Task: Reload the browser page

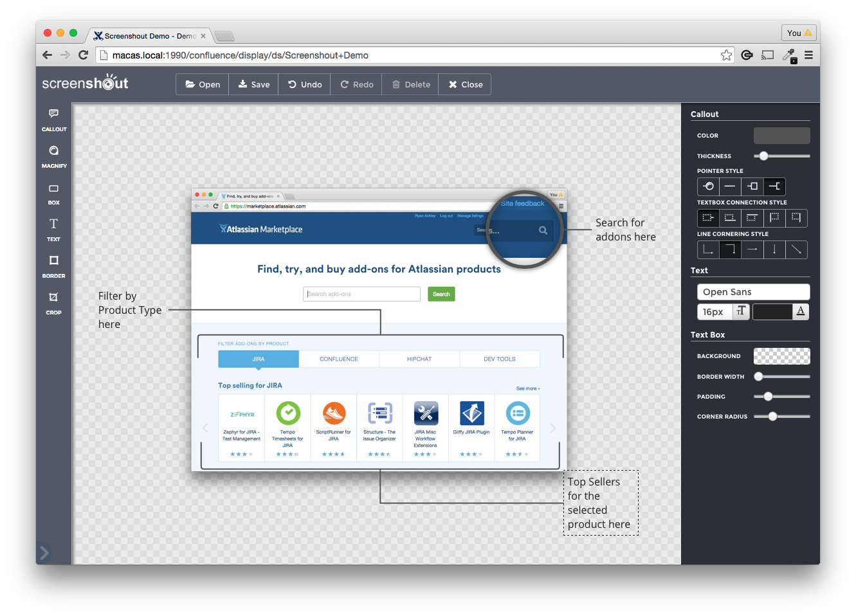Action: tap(83, 55)
